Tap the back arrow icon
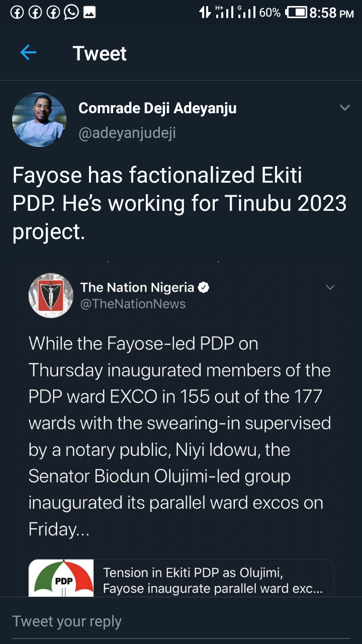Viewport: 362px width, 644px height. pos(28,53)
